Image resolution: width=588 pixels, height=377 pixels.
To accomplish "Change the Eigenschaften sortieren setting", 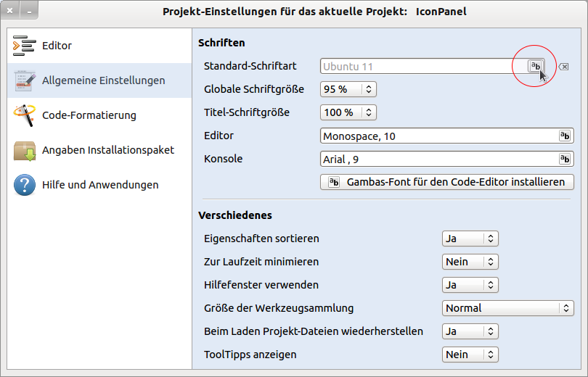I will point(470,239).
